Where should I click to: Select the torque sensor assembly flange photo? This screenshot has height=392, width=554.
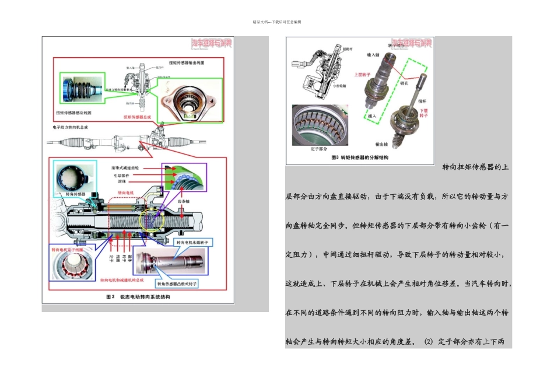click(x=190, y=100)
